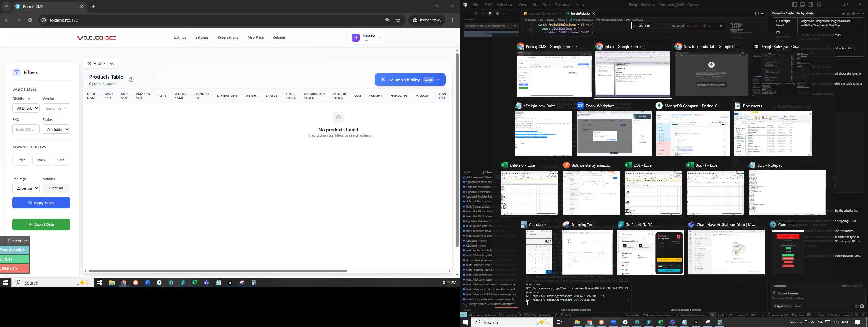Go to next find match arrow
The image size is (868, 327).
tap(710, 26)
